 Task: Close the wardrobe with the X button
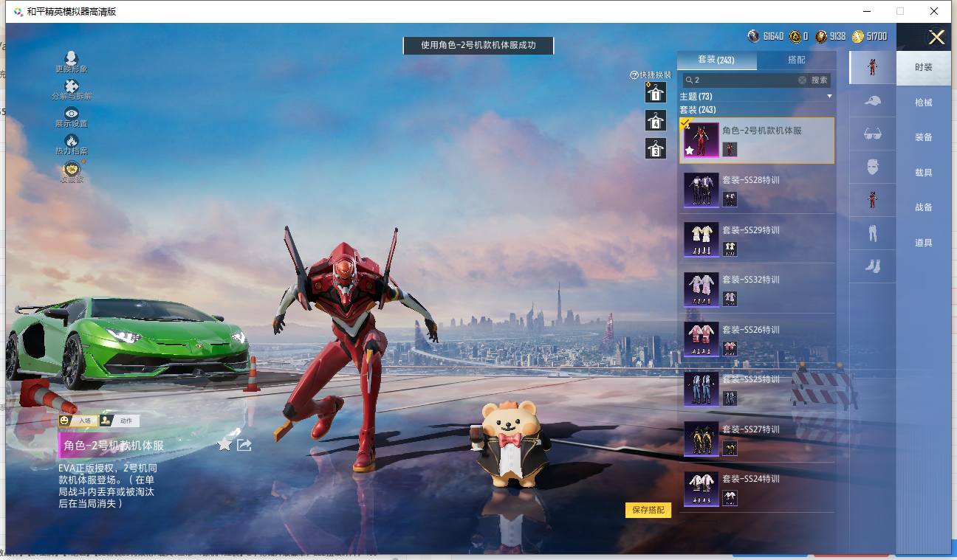tap(936, 37)
